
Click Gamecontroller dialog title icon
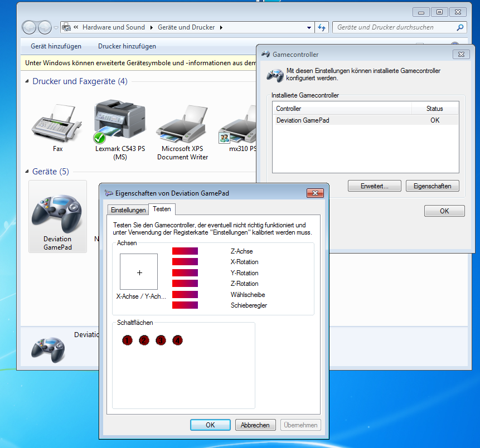pos(265,54)
